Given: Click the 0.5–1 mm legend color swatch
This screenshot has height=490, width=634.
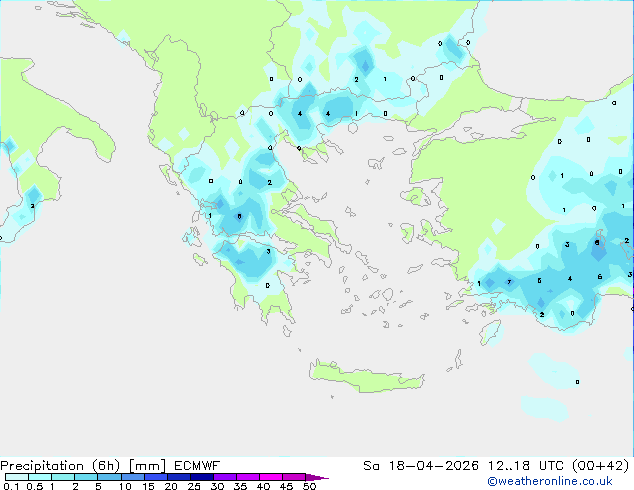Looking at the screenshot, I should pyautogui.click(x=40, y=477).
